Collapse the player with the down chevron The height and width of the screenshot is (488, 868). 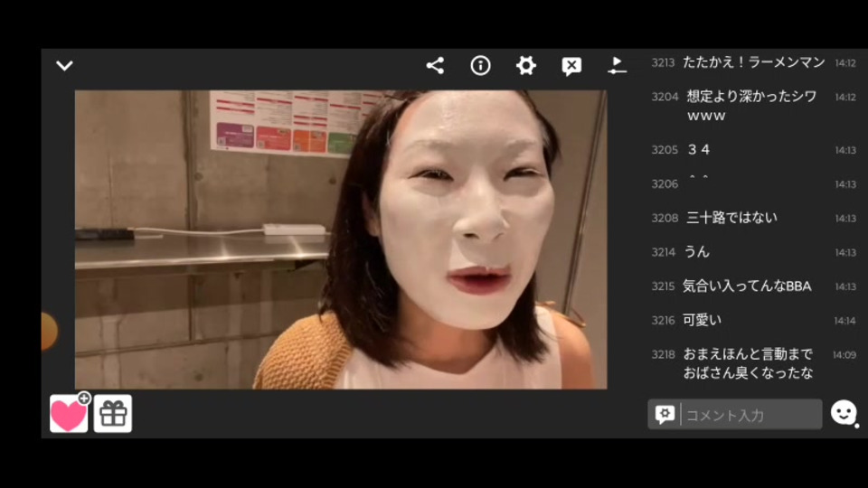point(65,66)
